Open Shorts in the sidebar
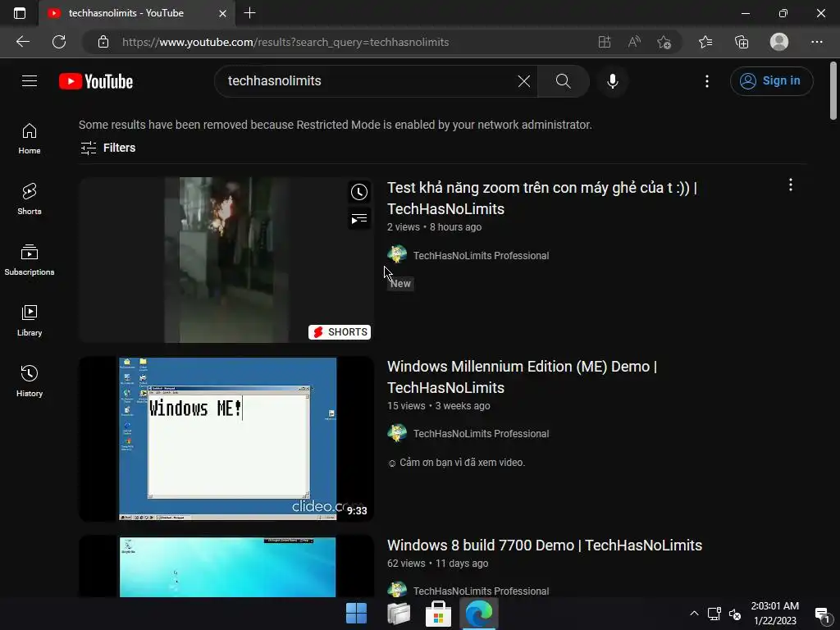This screenshot has width=840, height=630. 30,199
